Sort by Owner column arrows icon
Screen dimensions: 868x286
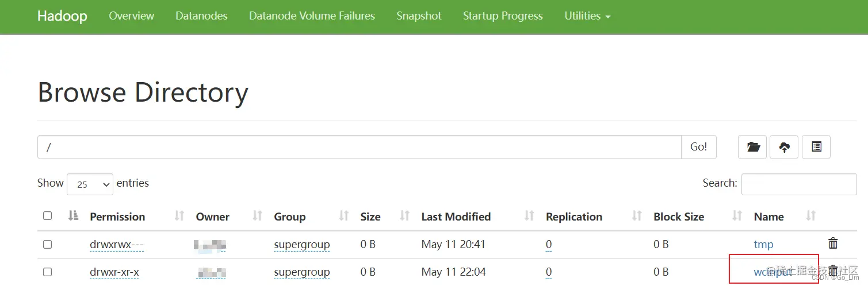pyautogui.click(x=258, y=216)
